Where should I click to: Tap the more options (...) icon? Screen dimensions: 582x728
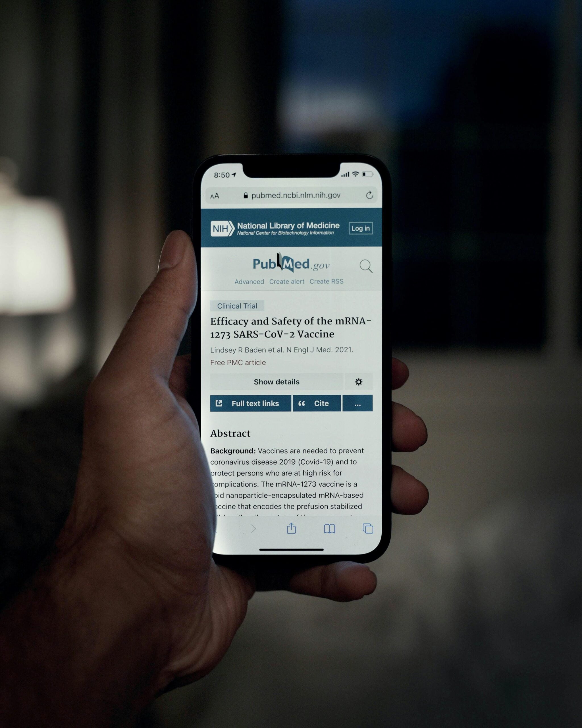click(x=357, y=404)
